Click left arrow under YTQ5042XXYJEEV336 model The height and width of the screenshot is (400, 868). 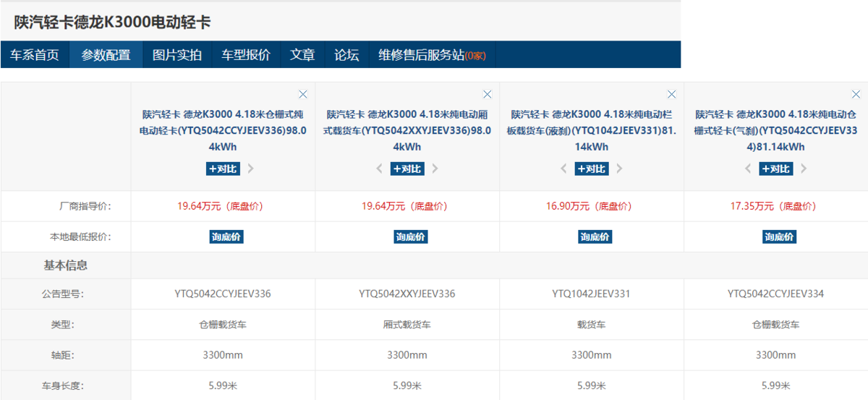pos(380,169)
